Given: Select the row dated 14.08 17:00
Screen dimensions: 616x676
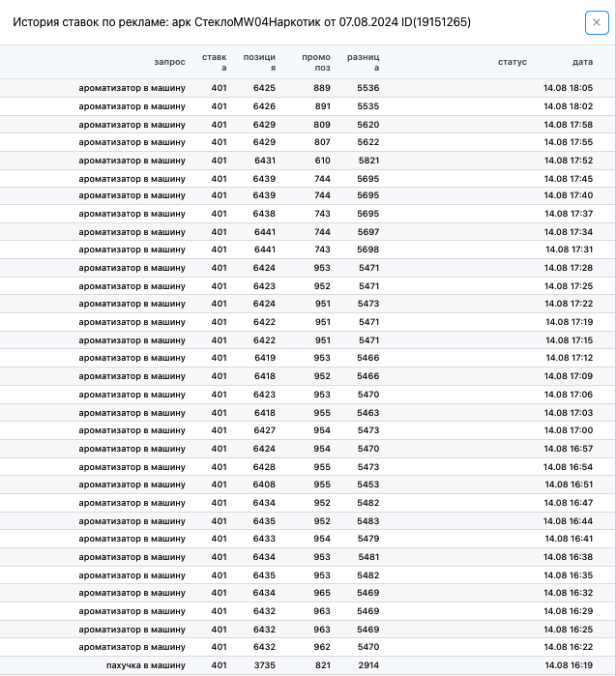Looking at the screenshot, I should pos(308,430).
